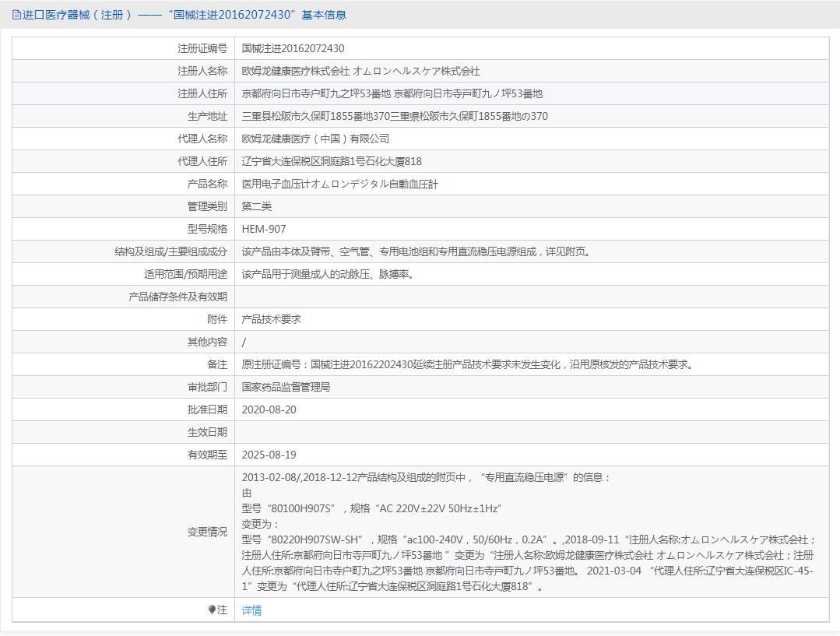840x636 pixels.
Task: Click the 备注 label
Action: point(217,364)
